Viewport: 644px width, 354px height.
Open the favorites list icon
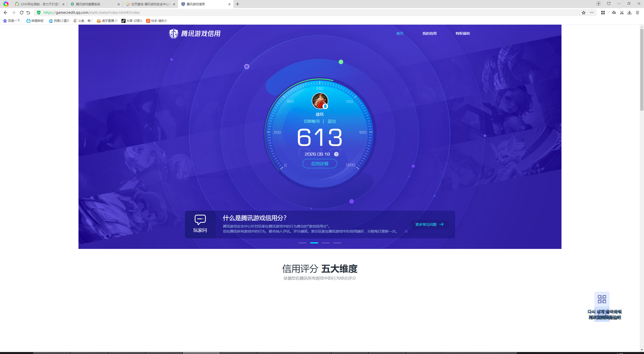point(614,13)
